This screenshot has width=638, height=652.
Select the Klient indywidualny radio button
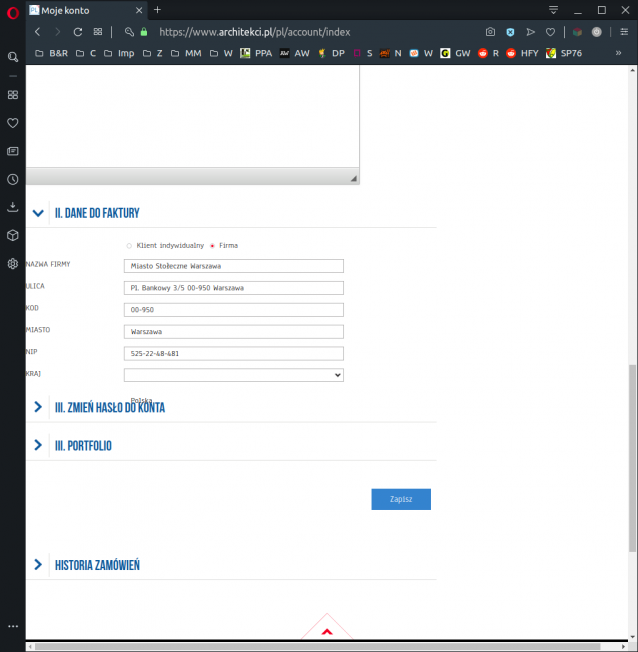tap(129, 245)
